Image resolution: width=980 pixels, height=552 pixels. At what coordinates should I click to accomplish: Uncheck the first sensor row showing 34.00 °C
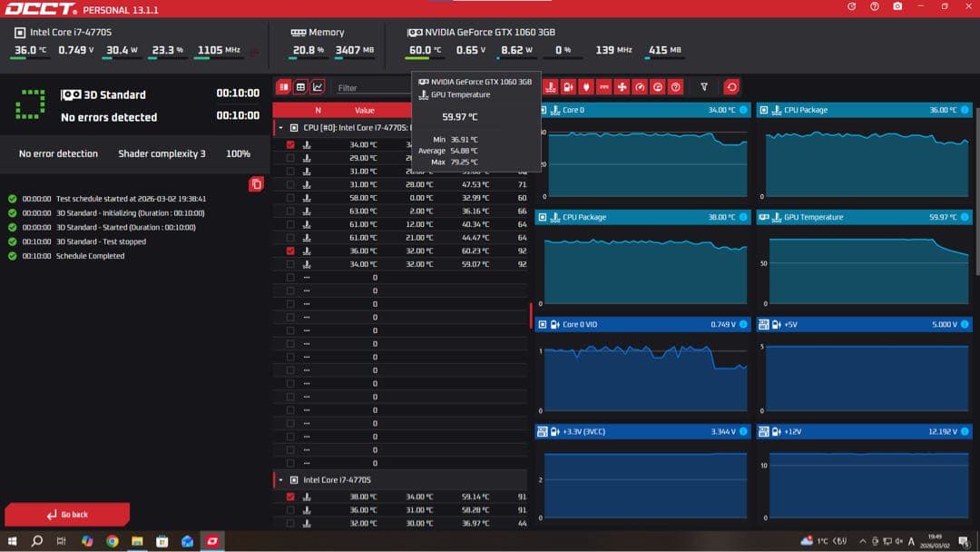coord(290,144)
